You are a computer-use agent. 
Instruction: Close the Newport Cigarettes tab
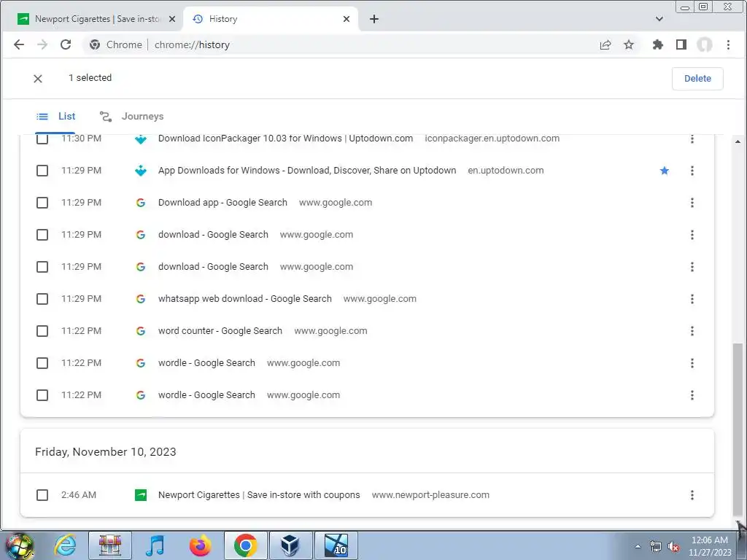tap(172, 19)
